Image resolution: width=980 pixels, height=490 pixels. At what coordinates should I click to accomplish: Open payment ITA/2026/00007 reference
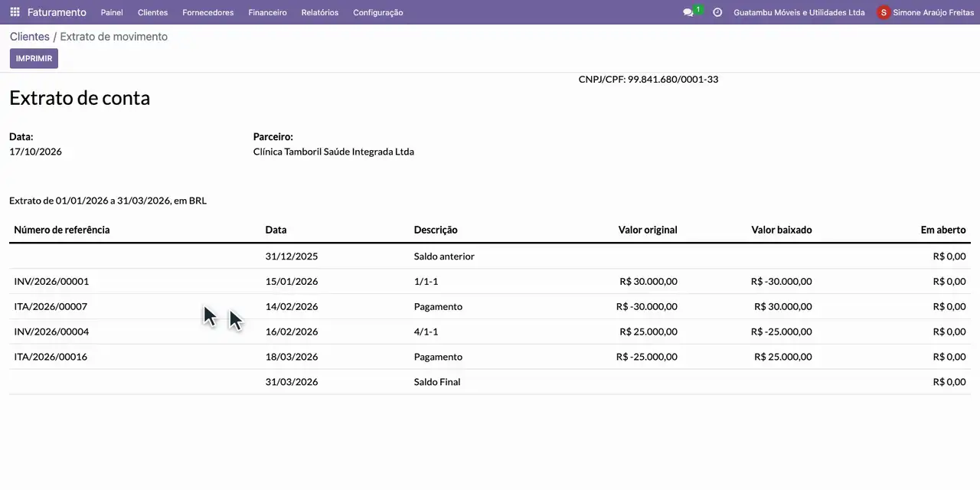(x=51, y=306)
